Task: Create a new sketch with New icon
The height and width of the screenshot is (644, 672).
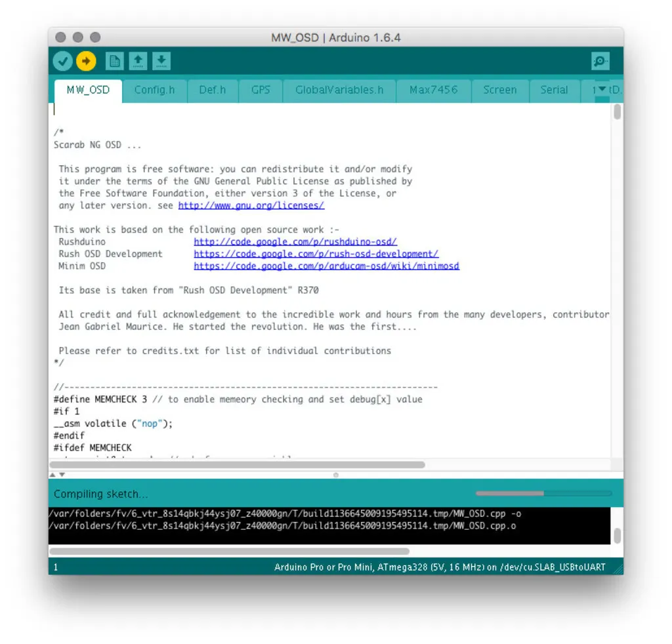Action: 114,62
